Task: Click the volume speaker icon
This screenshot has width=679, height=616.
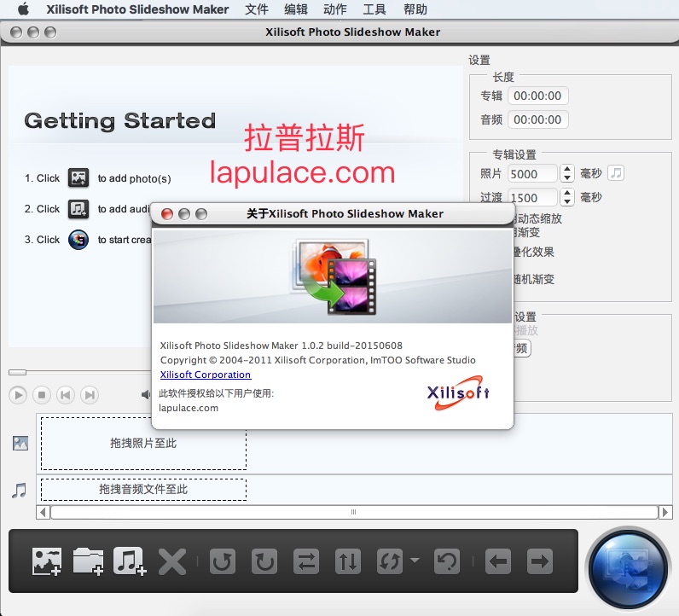Action: 146,395
